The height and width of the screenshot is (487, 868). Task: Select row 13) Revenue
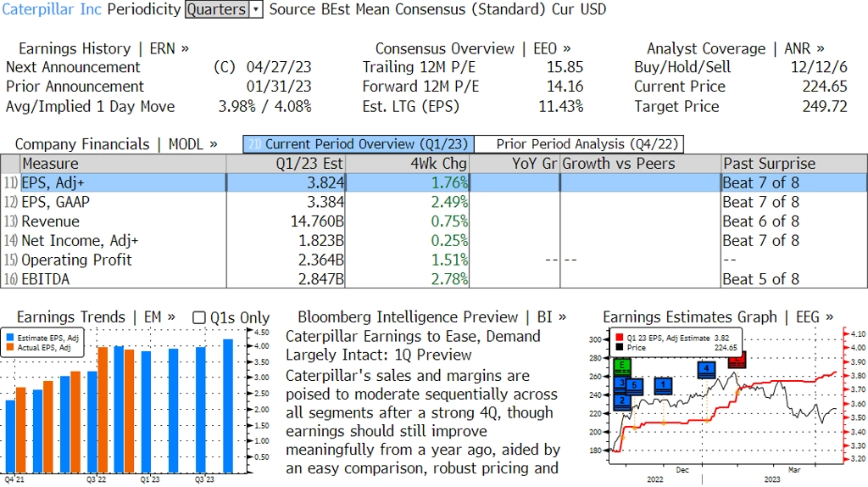[434, 221]
